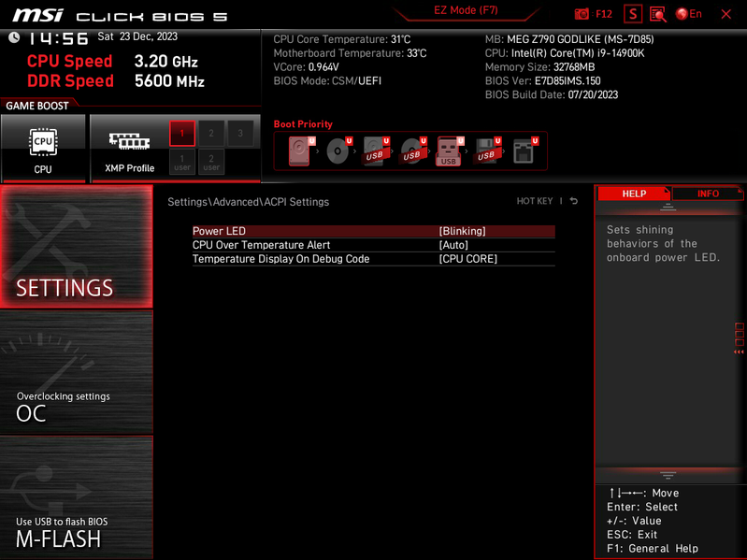Collapse the help panel using side arrows
The height and width of the screenshot is (560, 747).
(739, 352)
